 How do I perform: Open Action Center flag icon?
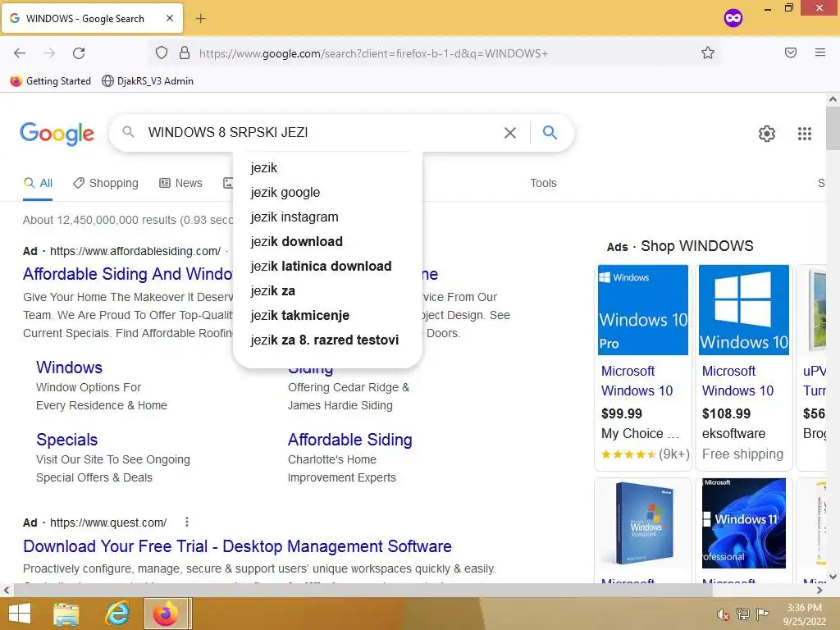click(x=762, y=614)
